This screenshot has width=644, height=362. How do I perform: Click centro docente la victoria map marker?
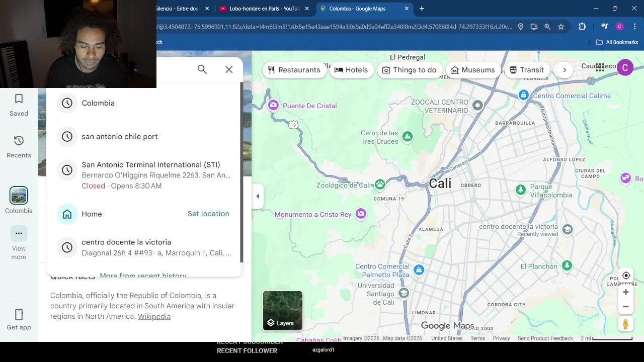pyautogui.click(x=568, y=229)
